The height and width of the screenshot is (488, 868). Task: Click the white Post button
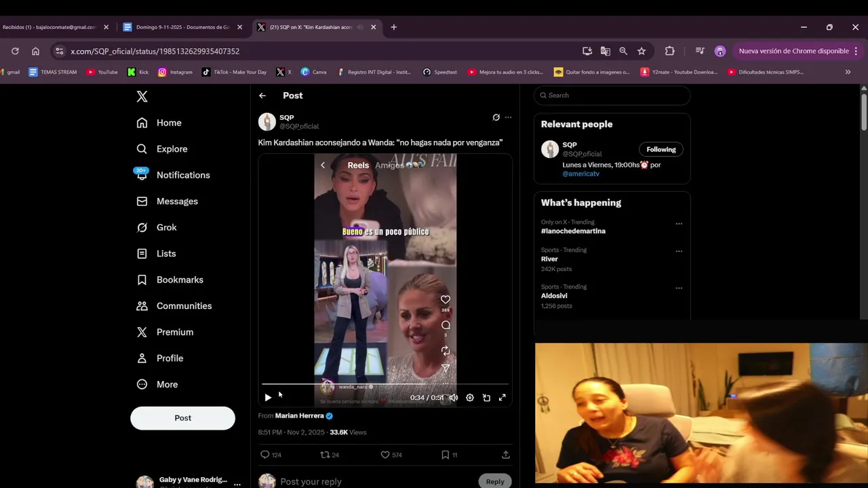pyautogui.click(x=182, y=418)
